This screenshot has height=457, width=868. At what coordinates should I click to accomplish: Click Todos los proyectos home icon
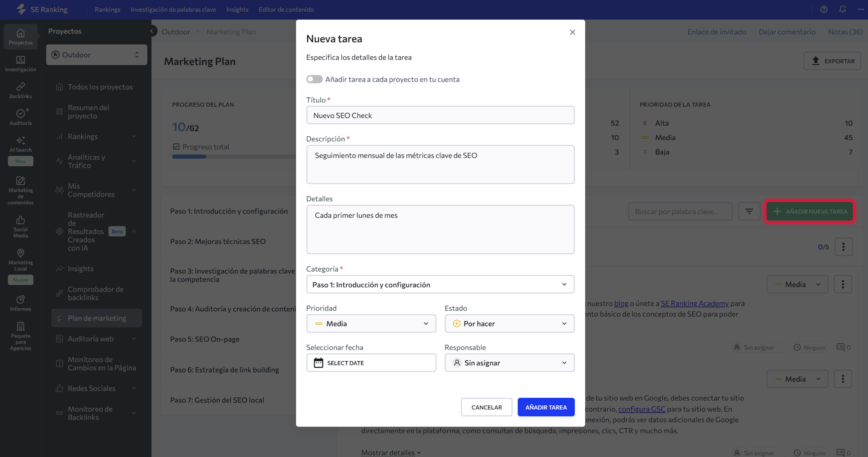pos(59,87)
